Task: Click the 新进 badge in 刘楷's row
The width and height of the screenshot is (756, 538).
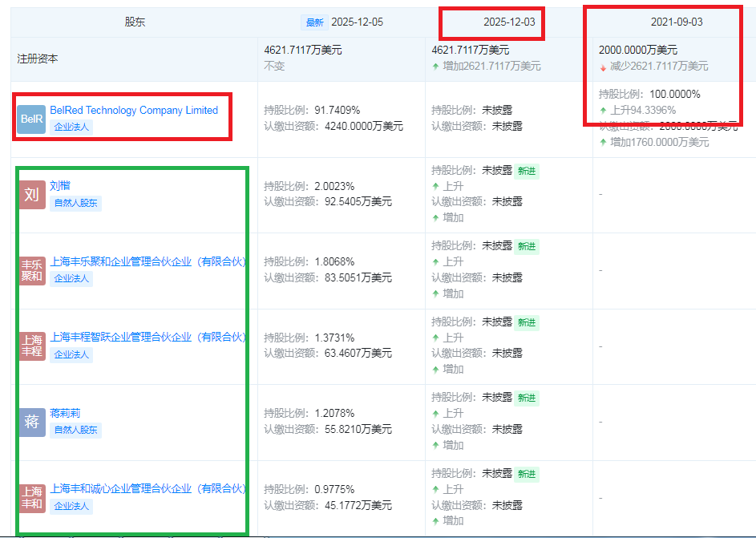Action: [x=526, y=170]
